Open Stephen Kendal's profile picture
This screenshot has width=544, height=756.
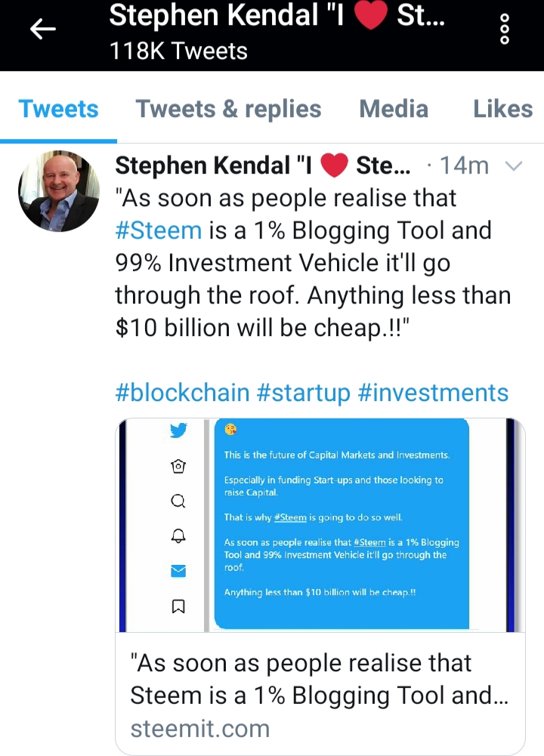pyautogui.click(x=59, y=191)
